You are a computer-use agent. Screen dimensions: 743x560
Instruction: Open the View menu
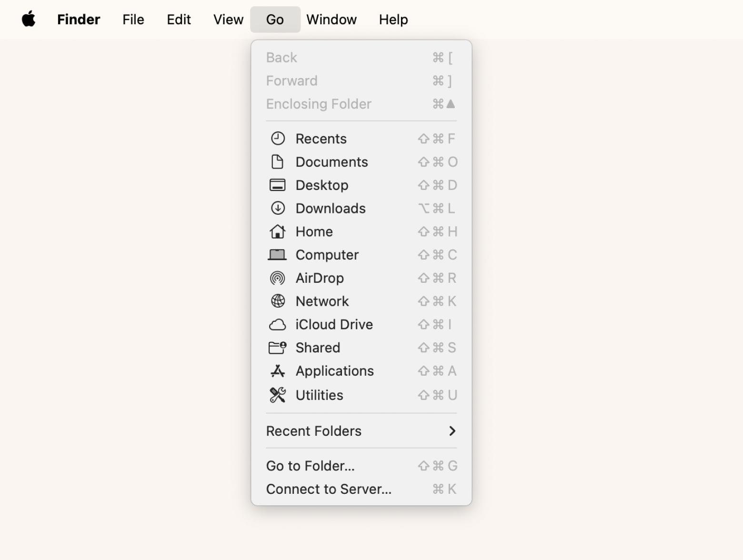coord(228,20)
